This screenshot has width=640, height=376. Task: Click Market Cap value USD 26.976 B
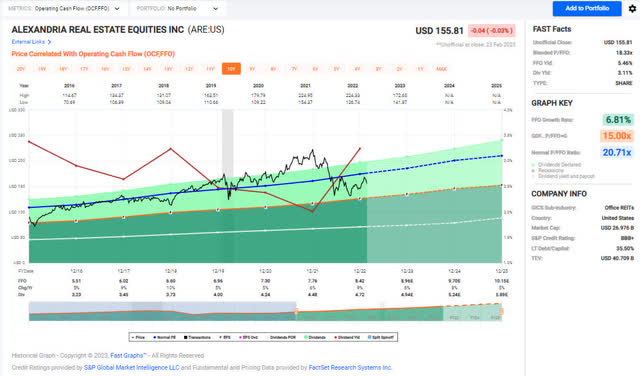click(617, 228)
